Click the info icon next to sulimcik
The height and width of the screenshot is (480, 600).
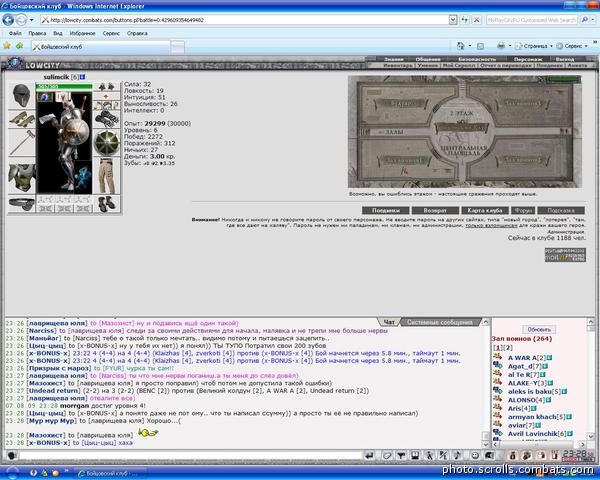pos(82,77)
